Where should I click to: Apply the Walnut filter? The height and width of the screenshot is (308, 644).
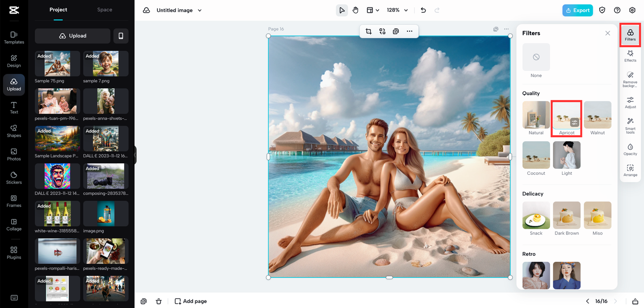(598, 115)
